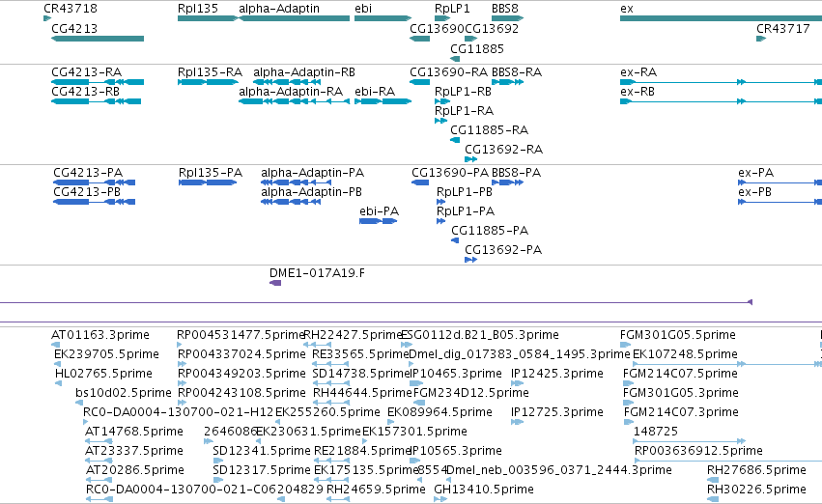Select the RpI135 gene label

click(x=198, y=9)
